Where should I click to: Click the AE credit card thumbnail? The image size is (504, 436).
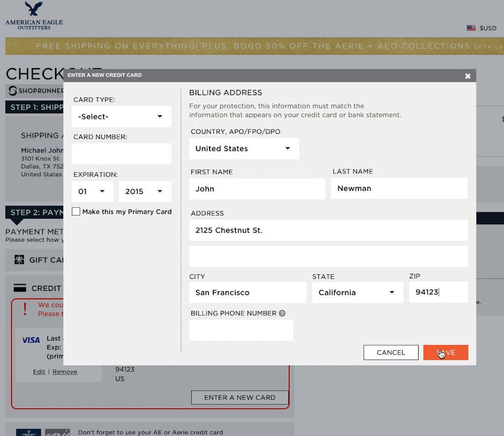pos(29,432)
